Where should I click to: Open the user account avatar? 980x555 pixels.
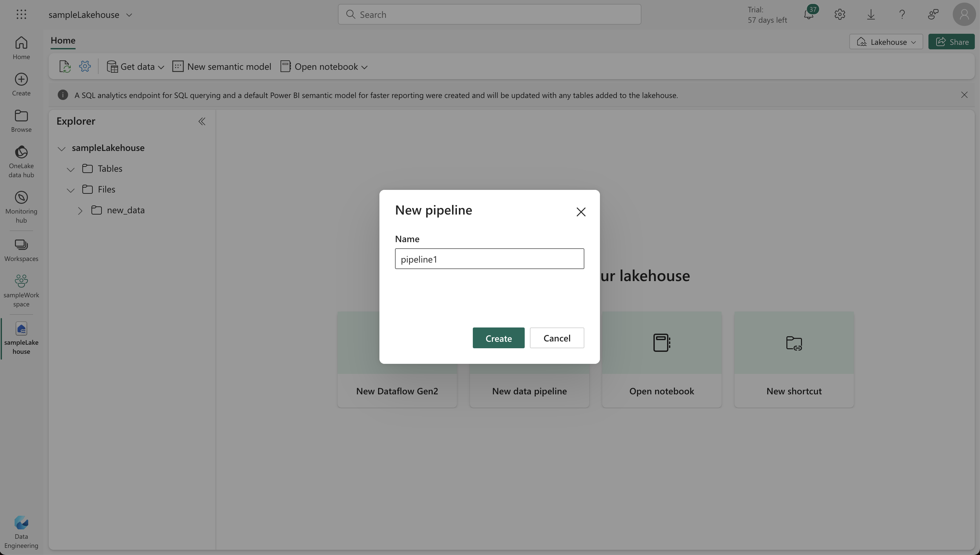click(x=964, y=15)
